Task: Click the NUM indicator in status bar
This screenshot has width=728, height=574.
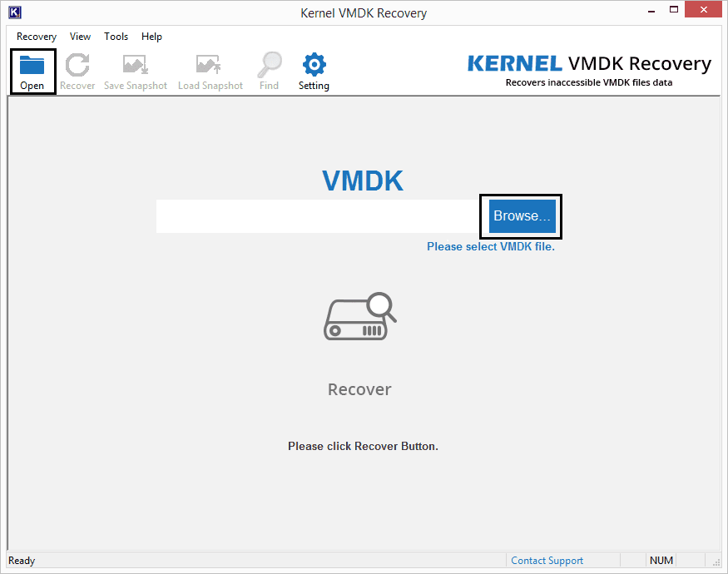Action: click(661, 560)
